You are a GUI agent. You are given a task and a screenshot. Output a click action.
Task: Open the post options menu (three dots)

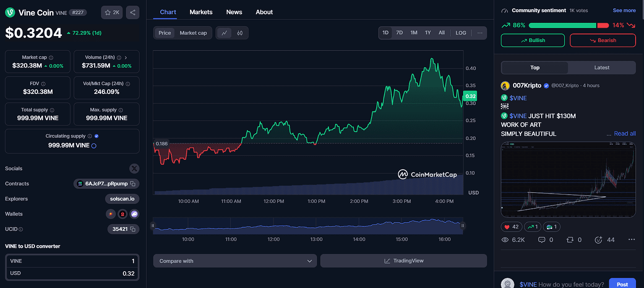pos(631,240)
